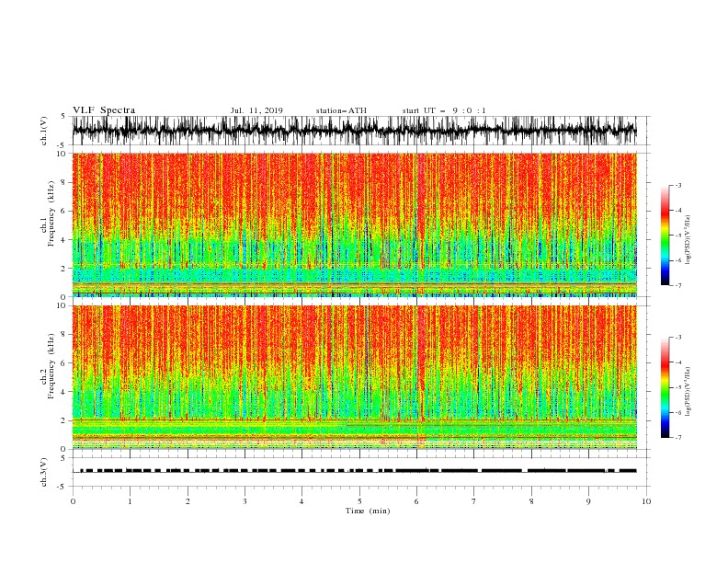Click ch.2 color bar "log(PSD)(V²/Hz)" label
Image resolution: width=728 pixels, height=563 pixels.
(x=688, y=392)
